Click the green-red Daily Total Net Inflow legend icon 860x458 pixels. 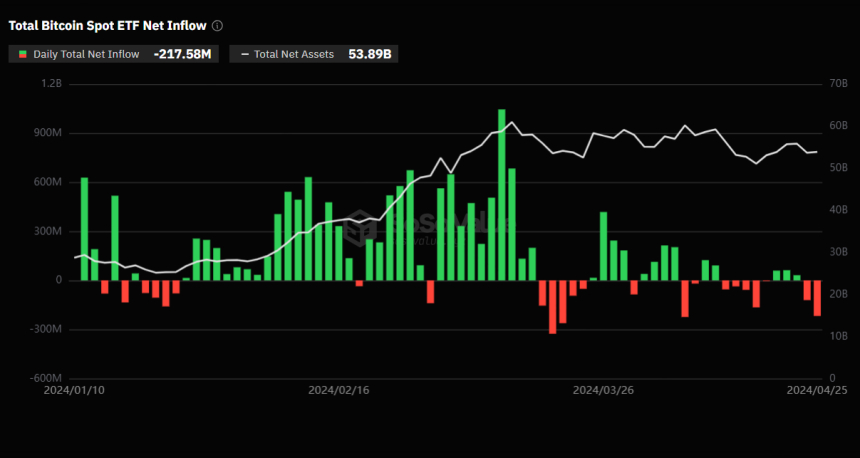[23, 54]
